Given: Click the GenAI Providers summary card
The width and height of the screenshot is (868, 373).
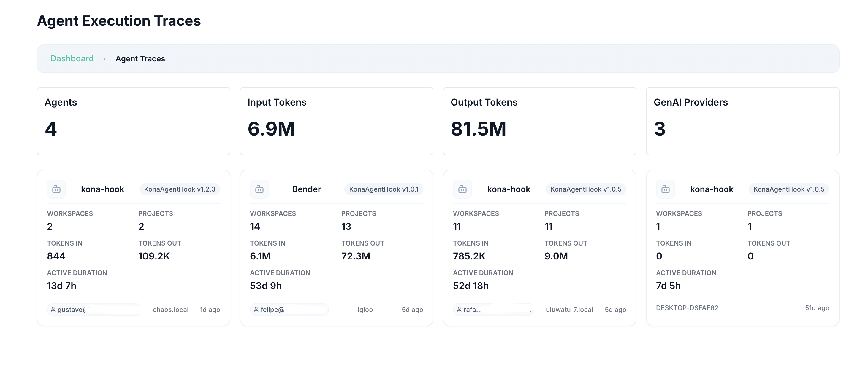Looking at the screenshot, I should [742, 121].
